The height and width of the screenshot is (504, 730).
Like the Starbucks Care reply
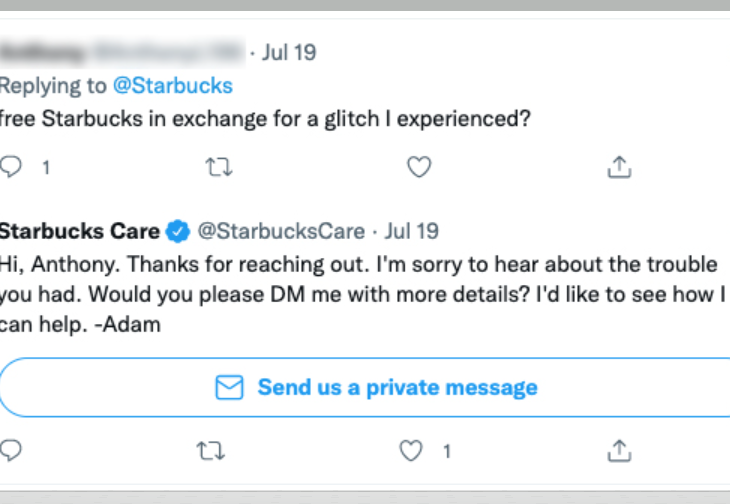pyautogui.click(x=411, y=450)
